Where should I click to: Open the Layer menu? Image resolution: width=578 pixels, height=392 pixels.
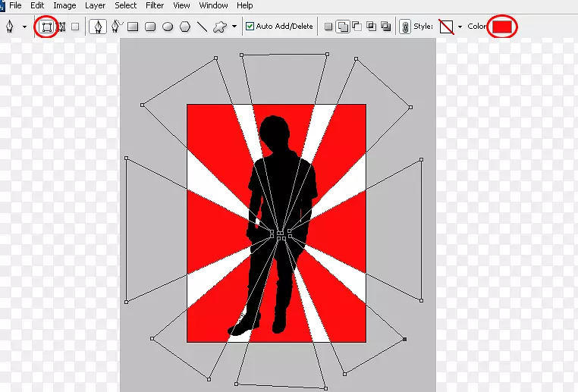(x=95, y=5)
